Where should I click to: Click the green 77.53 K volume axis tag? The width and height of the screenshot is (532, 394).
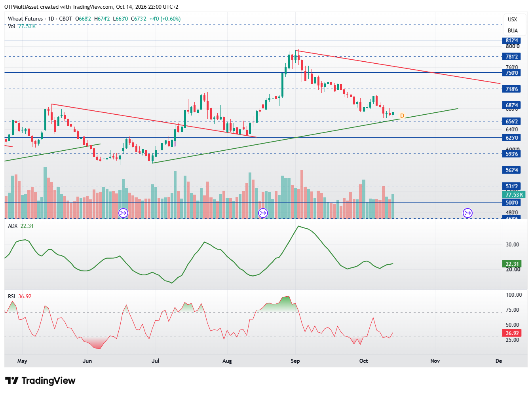tap(514, 195)
